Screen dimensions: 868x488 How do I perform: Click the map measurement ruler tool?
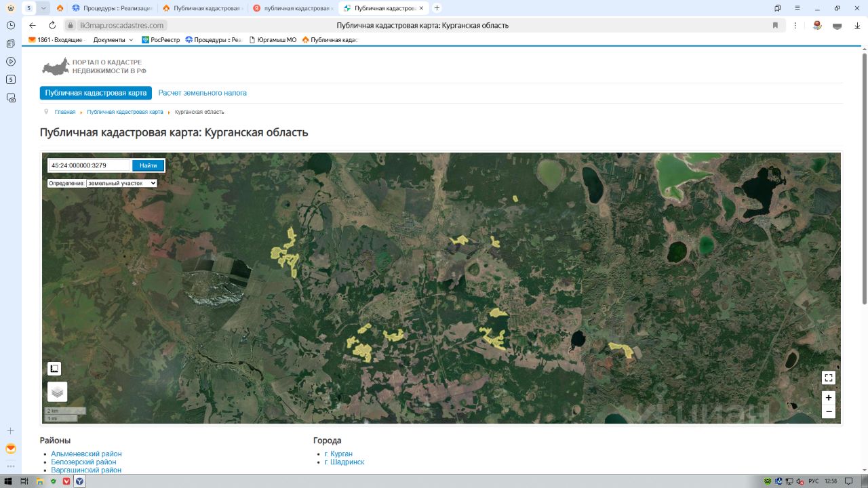54,369
